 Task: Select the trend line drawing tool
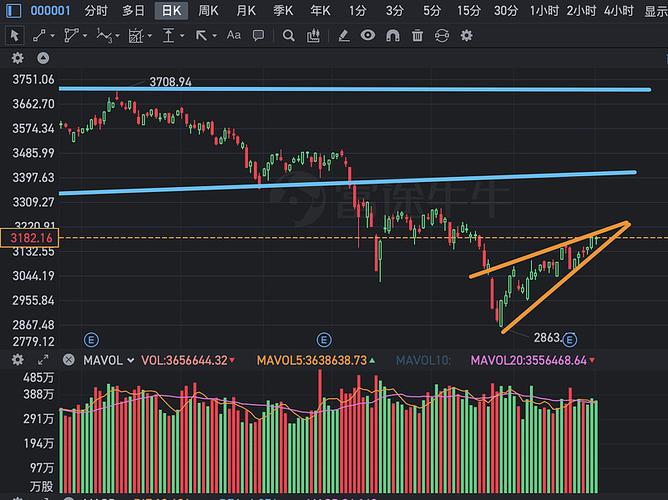[39, 36]
